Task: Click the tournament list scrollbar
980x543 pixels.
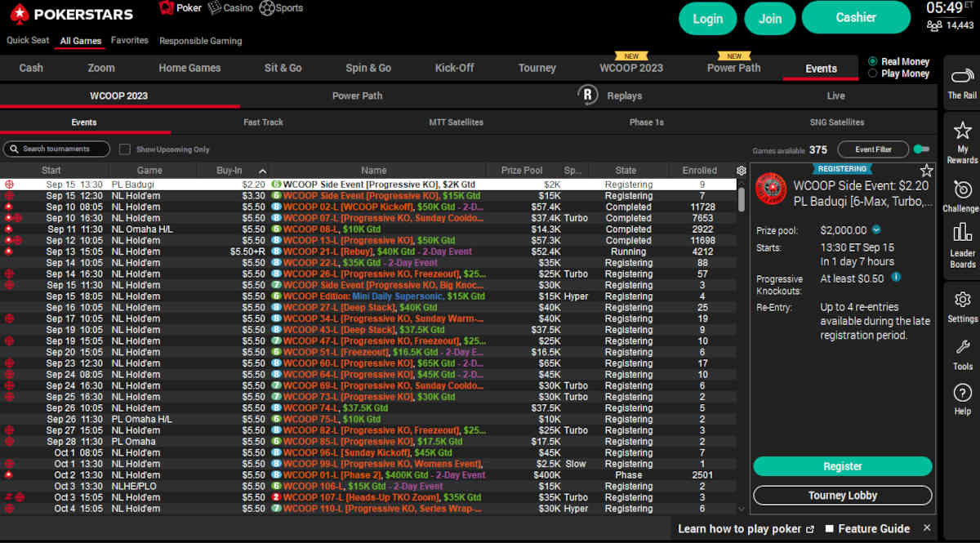Action: (742, 199)
